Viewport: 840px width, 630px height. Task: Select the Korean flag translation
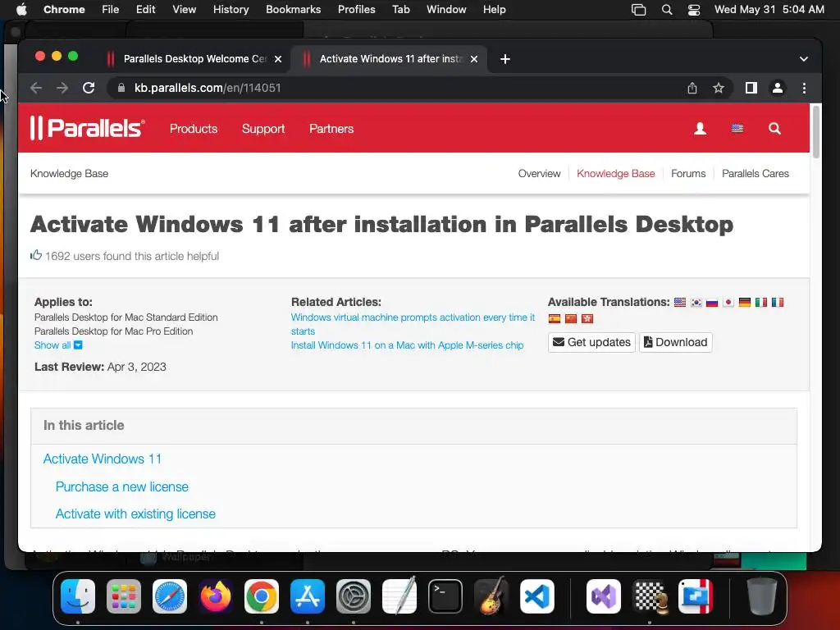[x=696, y=302]
